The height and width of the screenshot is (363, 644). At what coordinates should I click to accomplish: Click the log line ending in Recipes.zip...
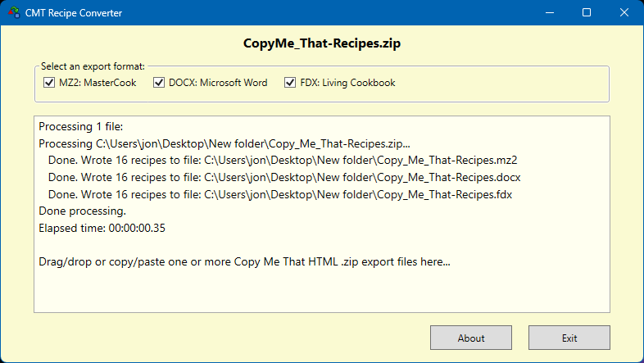[224, 143]
